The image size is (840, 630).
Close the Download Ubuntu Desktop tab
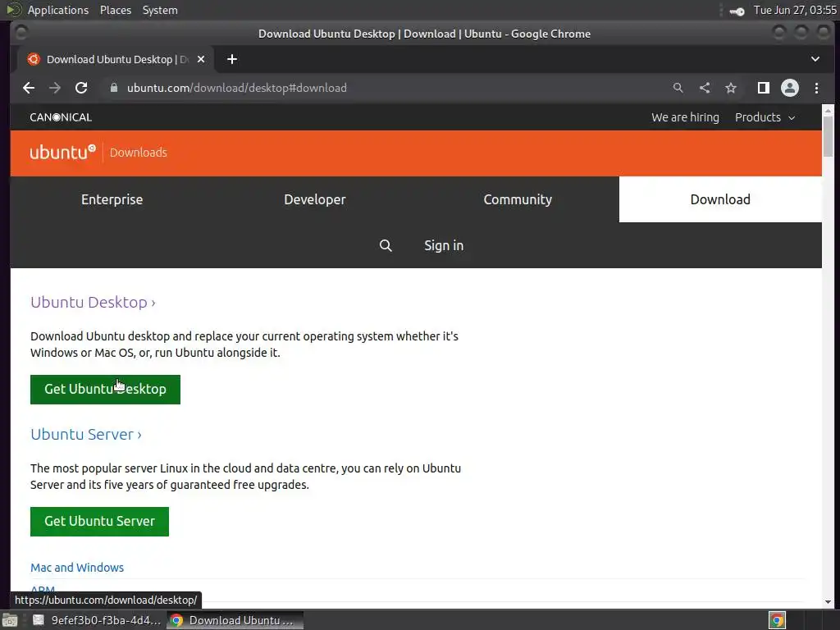click(x=201, y=59)
